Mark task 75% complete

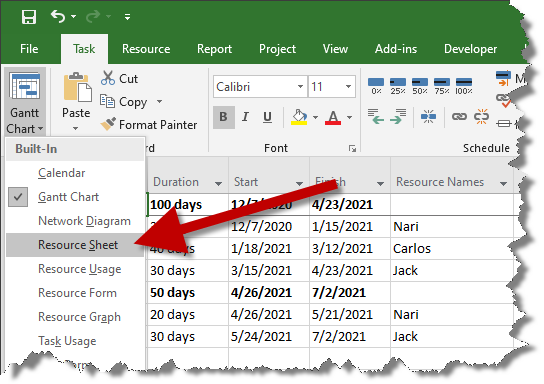(442, 86)
